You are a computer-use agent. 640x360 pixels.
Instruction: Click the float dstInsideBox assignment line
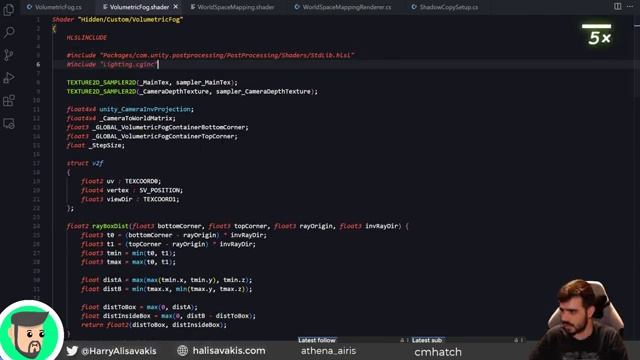(168, 316)
